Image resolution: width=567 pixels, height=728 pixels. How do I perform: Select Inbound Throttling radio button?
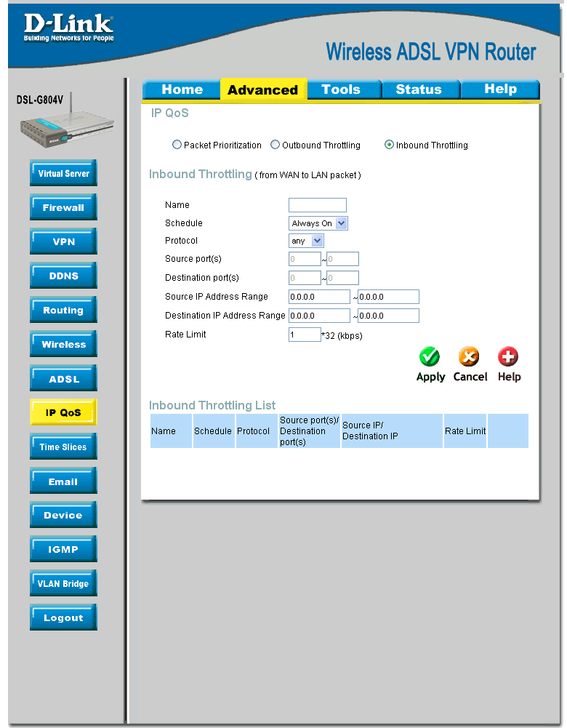pyautogui.click(x=390, y=145)
